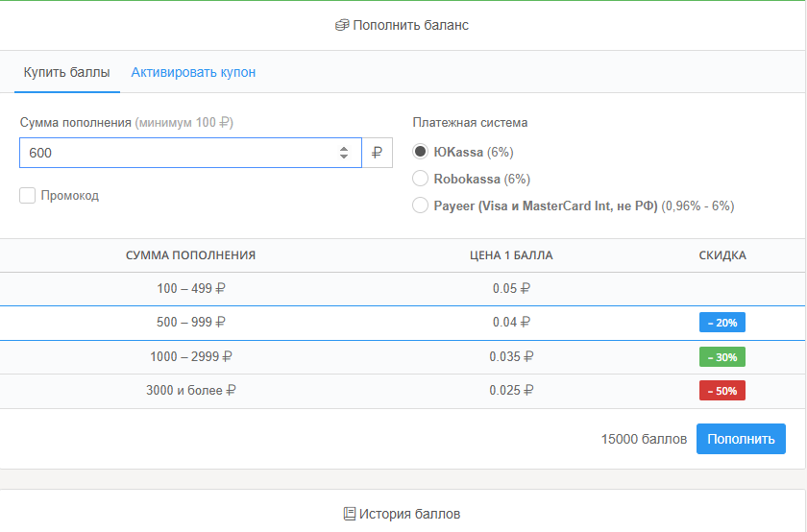This screenshot has width=807, height=532.
Task: Select Robokassa (6%) payment option
Action: [420, 179]
